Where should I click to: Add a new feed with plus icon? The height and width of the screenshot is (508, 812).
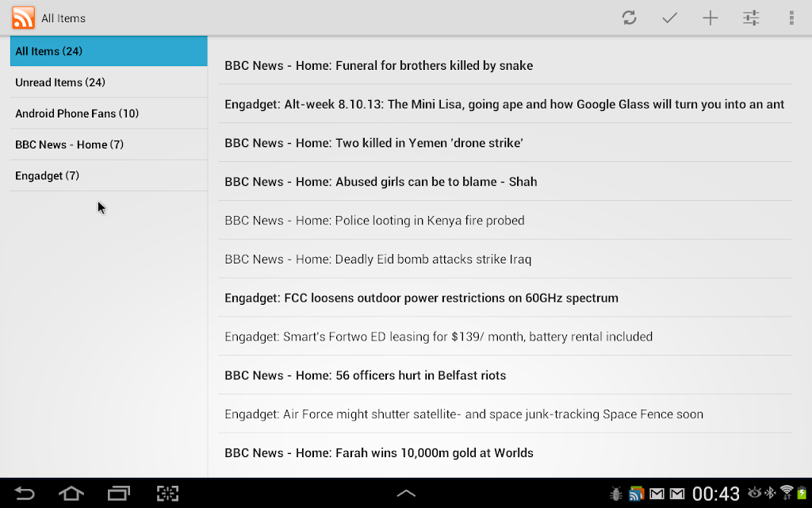coord(710,17)
